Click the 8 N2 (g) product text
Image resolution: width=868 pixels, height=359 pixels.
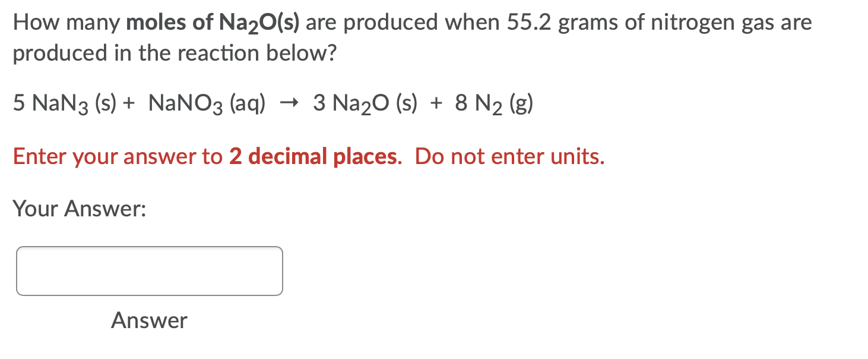pos(493,102)
